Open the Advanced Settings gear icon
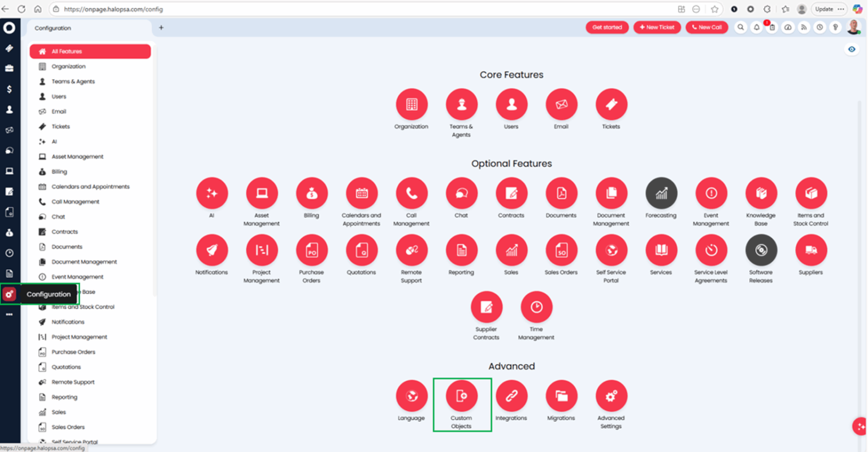 point(611,395)
